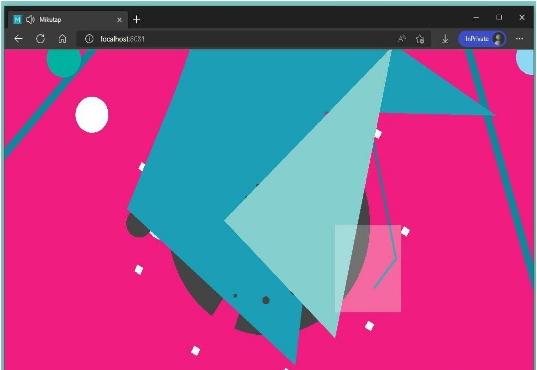View site information icon in the address bar

coord(89,39)
